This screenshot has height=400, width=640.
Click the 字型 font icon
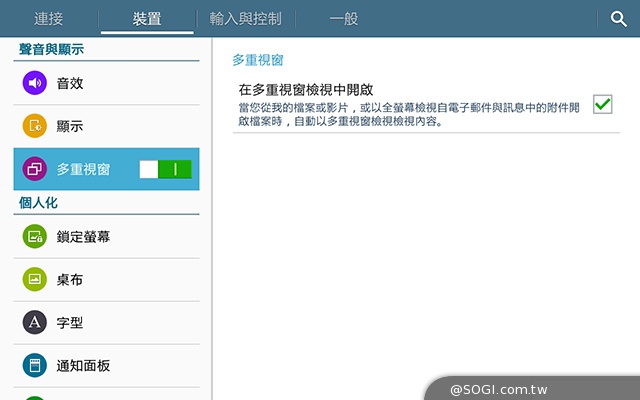click(35, 322)
